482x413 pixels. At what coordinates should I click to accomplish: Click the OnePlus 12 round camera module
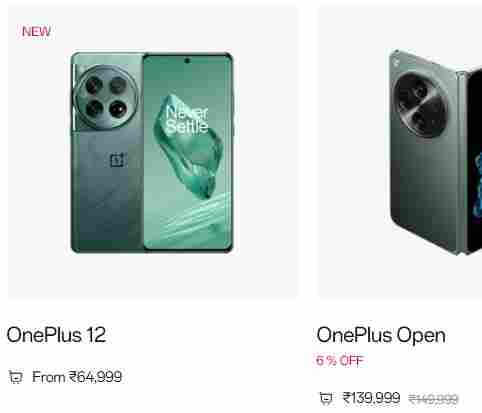pyautogui.click(x=106, y=97)
